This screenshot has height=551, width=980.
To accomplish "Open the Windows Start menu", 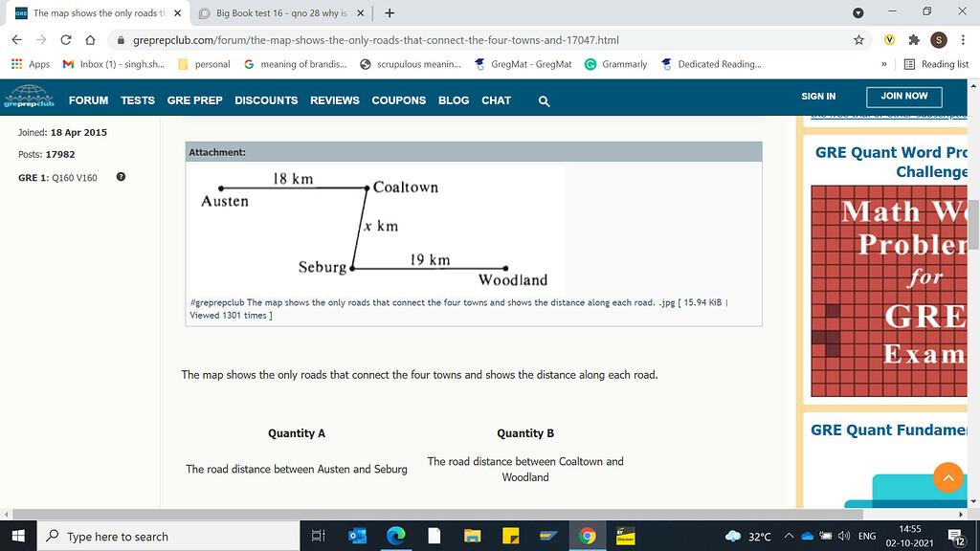I will [18, 536].
